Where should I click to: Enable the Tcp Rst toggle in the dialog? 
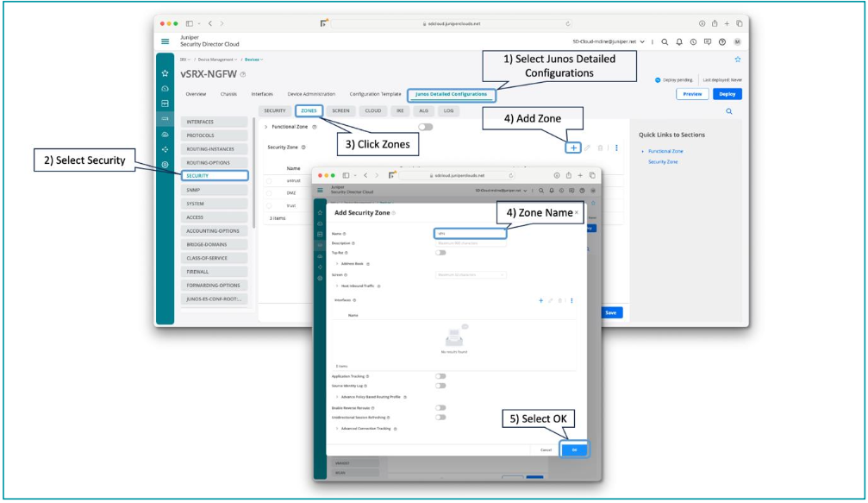[x=440, y=253]
